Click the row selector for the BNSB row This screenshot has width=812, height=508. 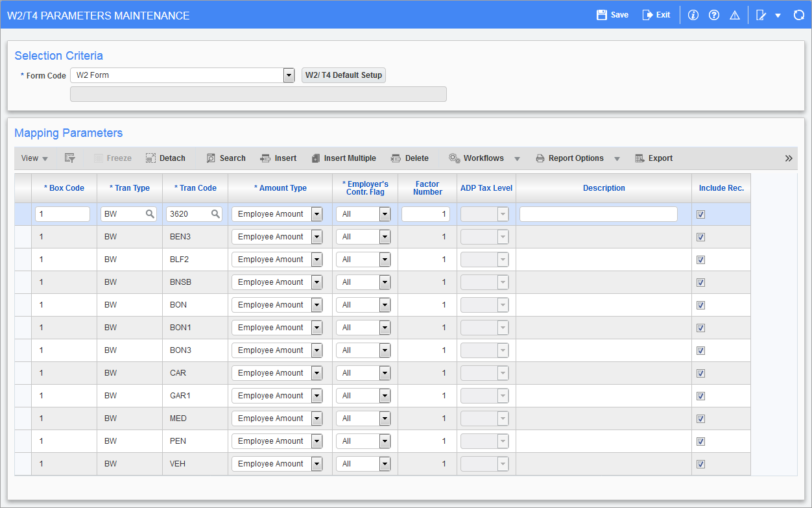pyautogui.click(x=23, y=282)
